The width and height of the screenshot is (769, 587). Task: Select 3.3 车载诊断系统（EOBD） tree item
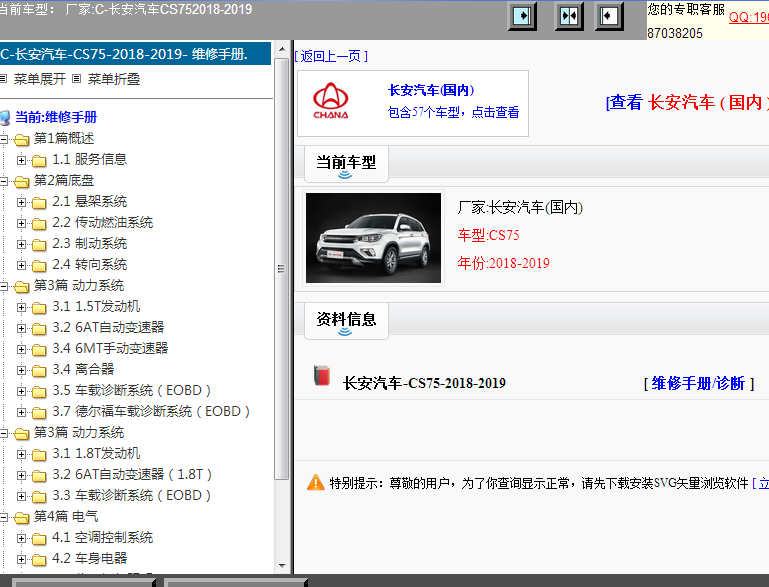coord(132,496)
